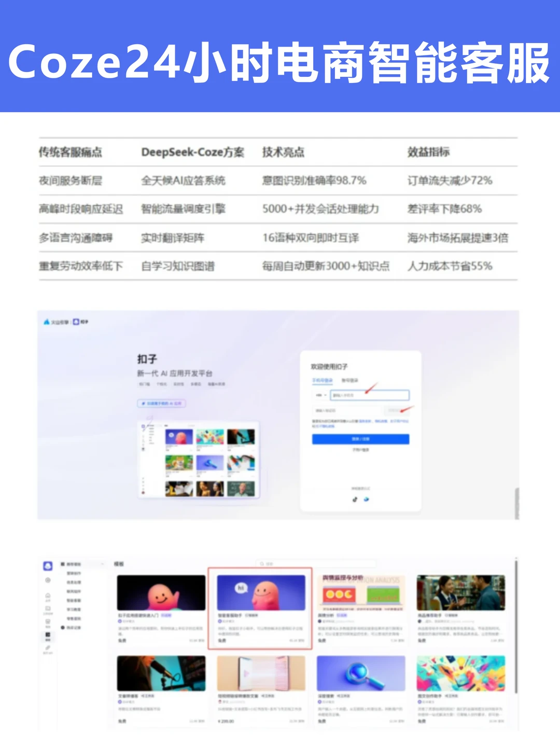Open the 图文创作助手 colorful template card
The image size is (560, 747).
coord(460,689)
